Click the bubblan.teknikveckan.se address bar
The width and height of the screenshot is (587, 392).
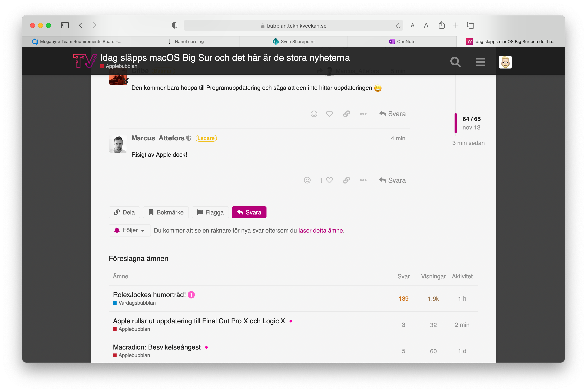pyautogui.click(x=293, y=25)
